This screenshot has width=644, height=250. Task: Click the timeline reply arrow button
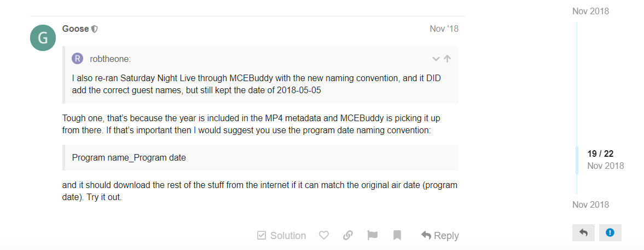[583, 232]
